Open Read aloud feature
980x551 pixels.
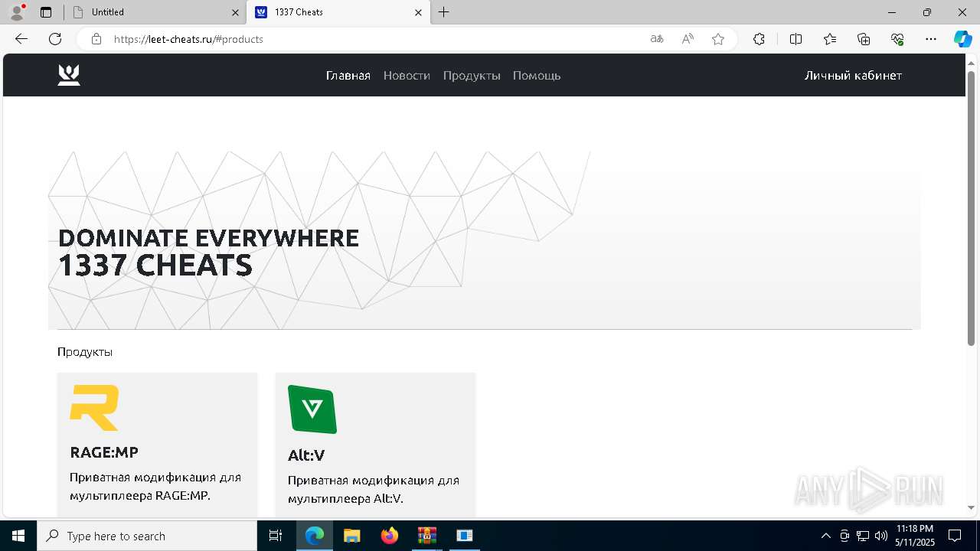coord(688,39)
